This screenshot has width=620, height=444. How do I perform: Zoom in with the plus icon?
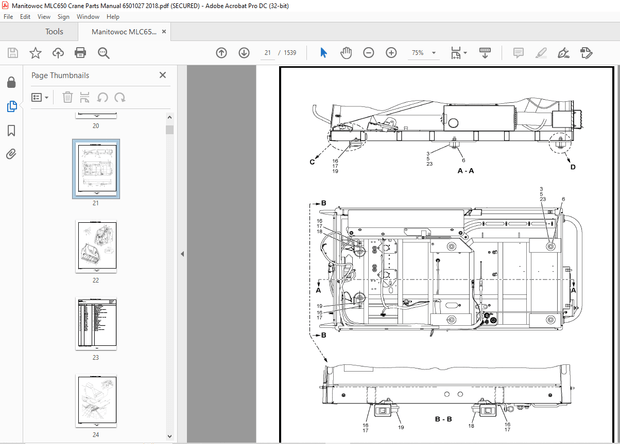[x=391, y=53]
